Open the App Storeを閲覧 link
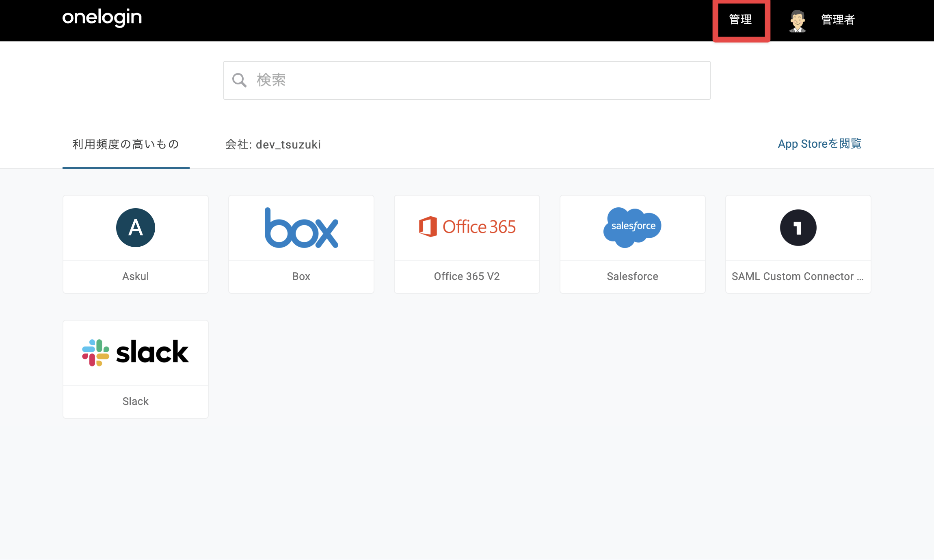 point(819,144)
